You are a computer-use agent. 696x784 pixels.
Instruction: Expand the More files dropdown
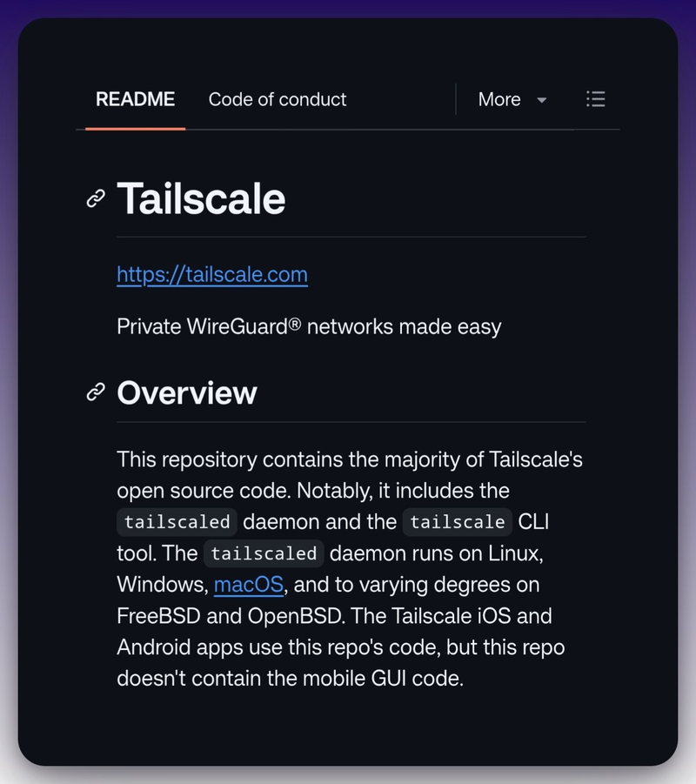click(x=512, y=99)
